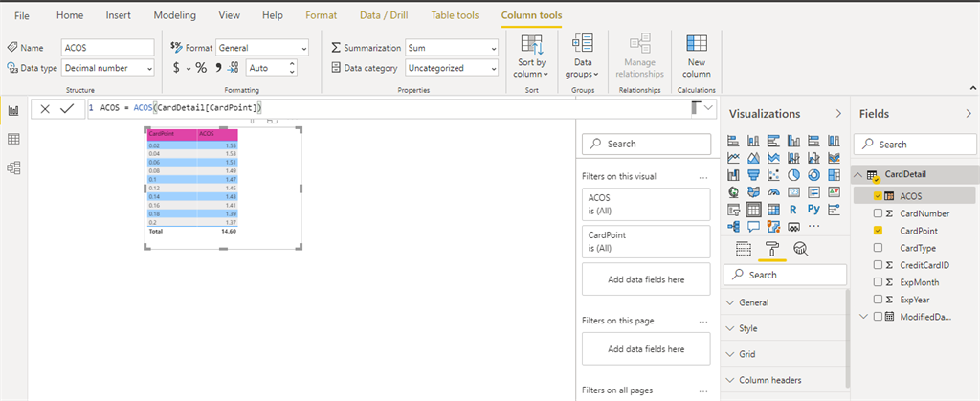Select the R script visual

click(793, 210)
